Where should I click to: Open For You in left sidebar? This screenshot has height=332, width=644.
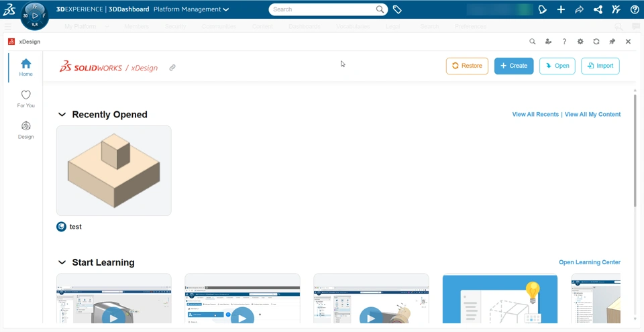(26, 99)
